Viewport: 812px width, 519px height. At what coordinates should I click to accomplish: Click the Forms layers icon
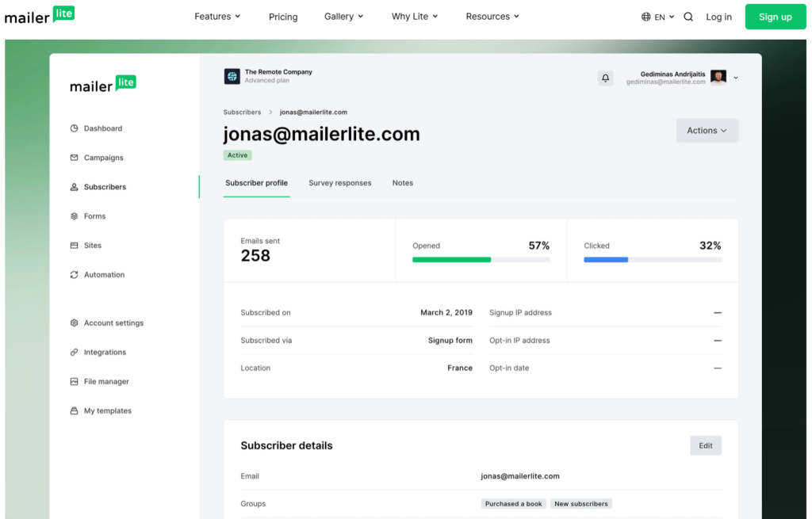coord(74,216)
